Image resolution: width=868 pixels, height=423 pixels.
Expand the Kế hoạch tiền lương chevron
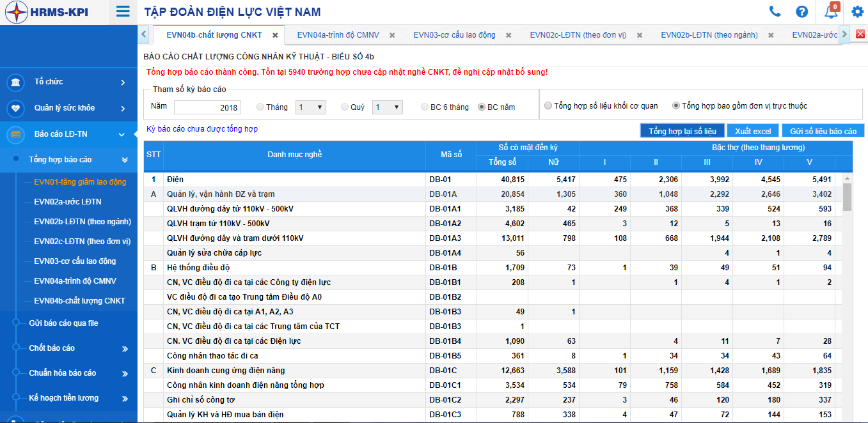(x=125, y=399)
